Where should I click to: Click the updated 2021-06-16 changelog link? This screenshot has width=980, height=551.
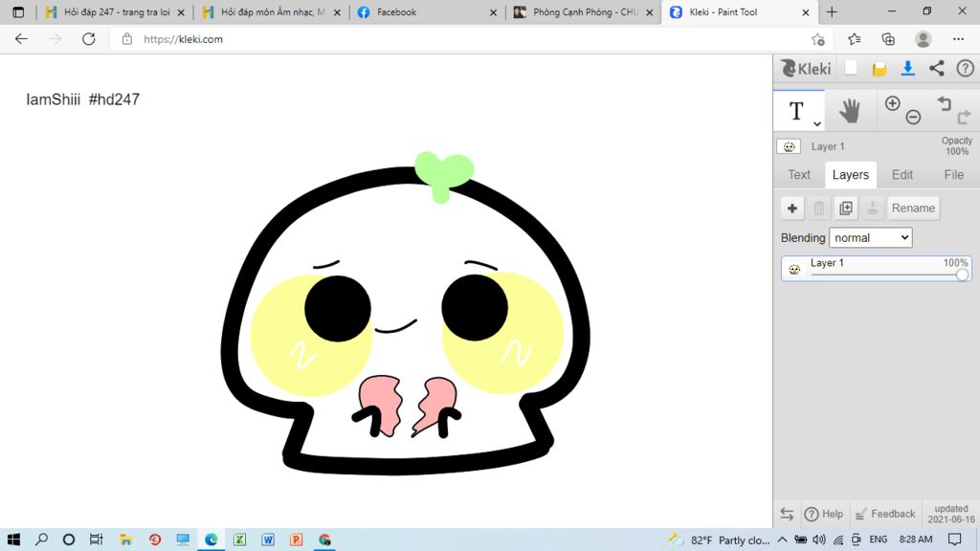(951, 514)
